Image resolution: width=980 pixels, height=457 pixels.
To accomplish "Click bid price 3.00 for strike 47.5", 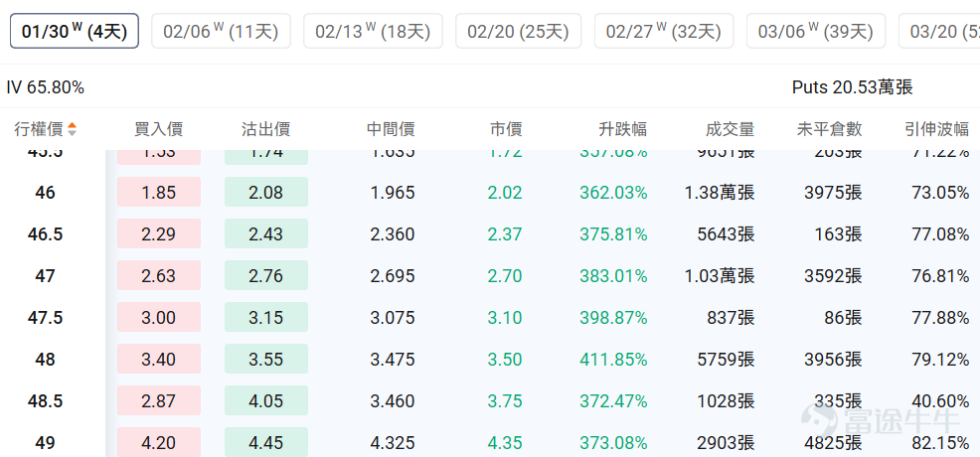I will pos(159,318).
